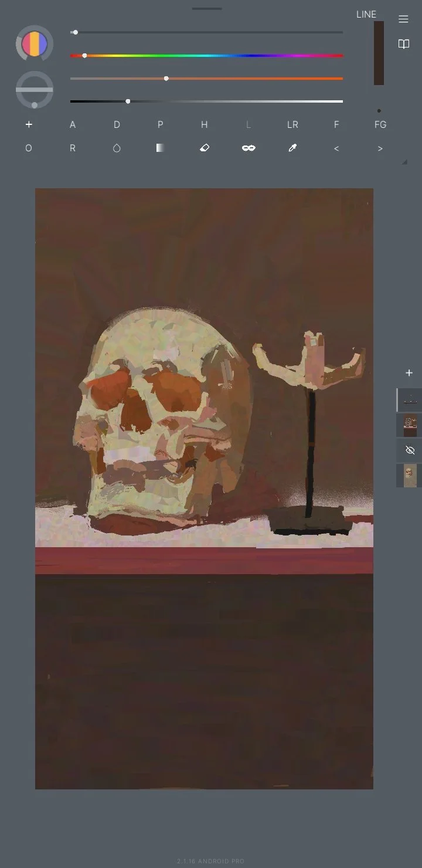
Task: Activate the eraser tool
Action: [205, 148]
